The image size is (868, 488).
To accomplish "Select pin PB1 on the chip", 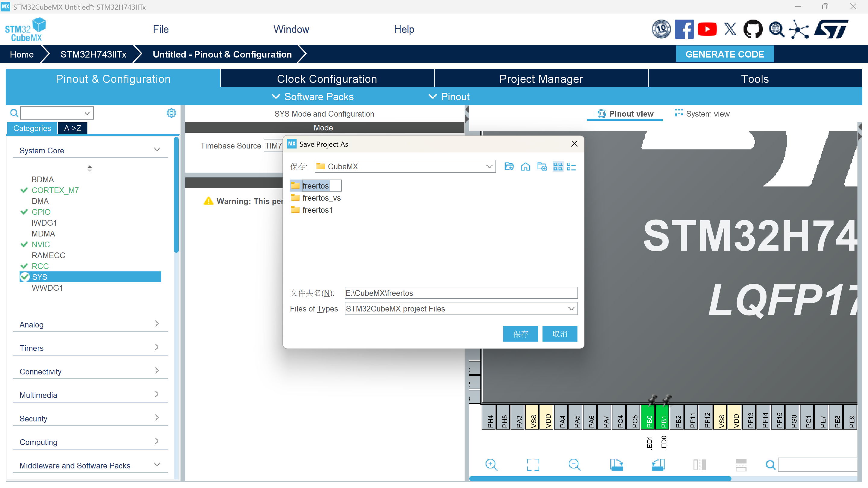I will [x=663, y=417].
